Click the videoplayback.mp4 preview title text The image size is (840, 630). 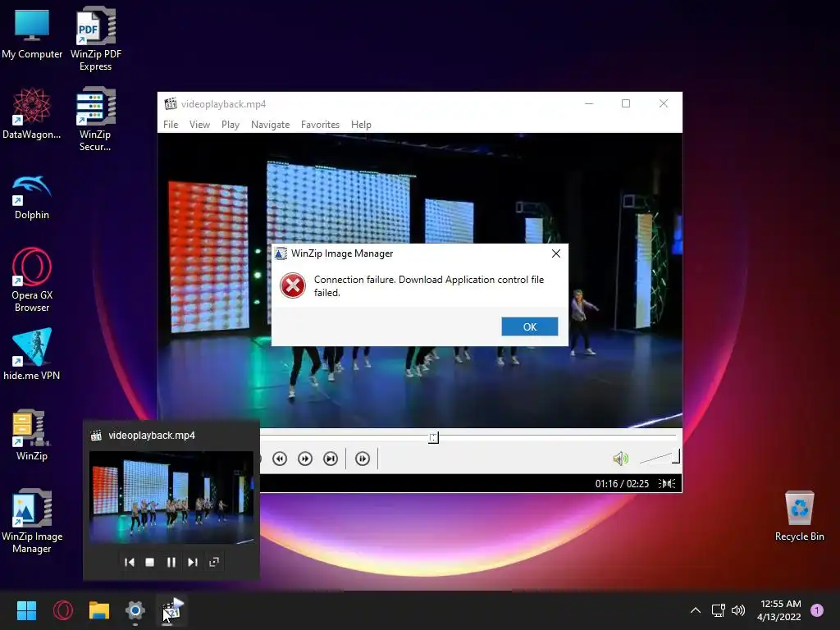(152, 436)
